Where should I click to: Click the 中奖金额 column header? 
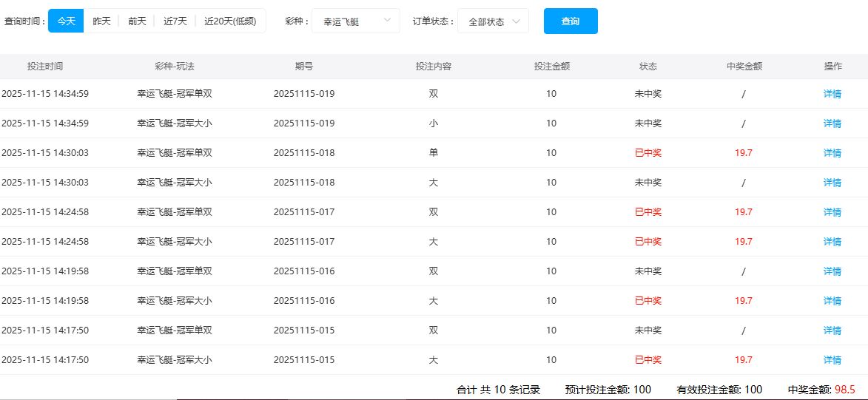click(744, 67)
